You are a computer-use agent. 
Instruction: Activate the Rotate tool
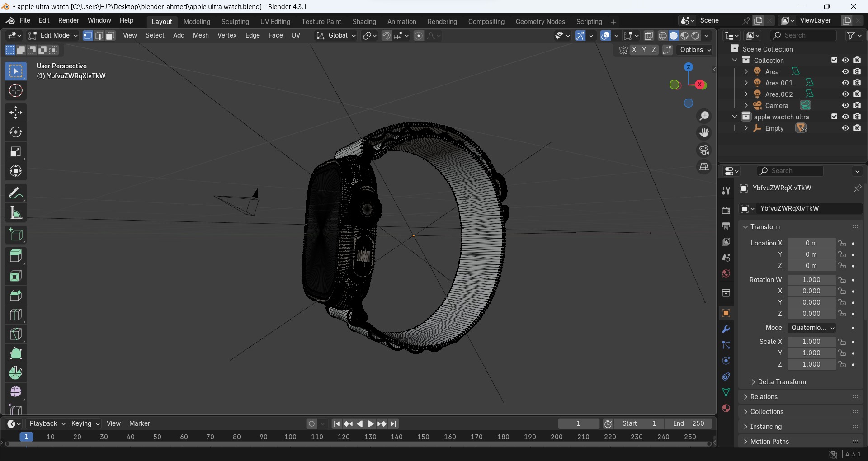[16, 132]
